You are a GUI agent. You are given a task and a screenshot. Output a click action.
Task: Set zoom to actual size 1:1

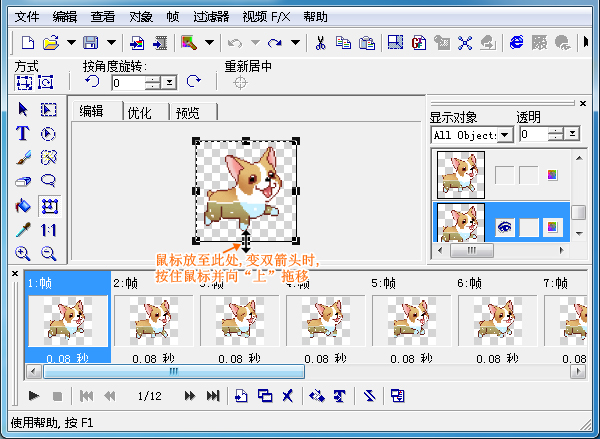tap(49, 230)
